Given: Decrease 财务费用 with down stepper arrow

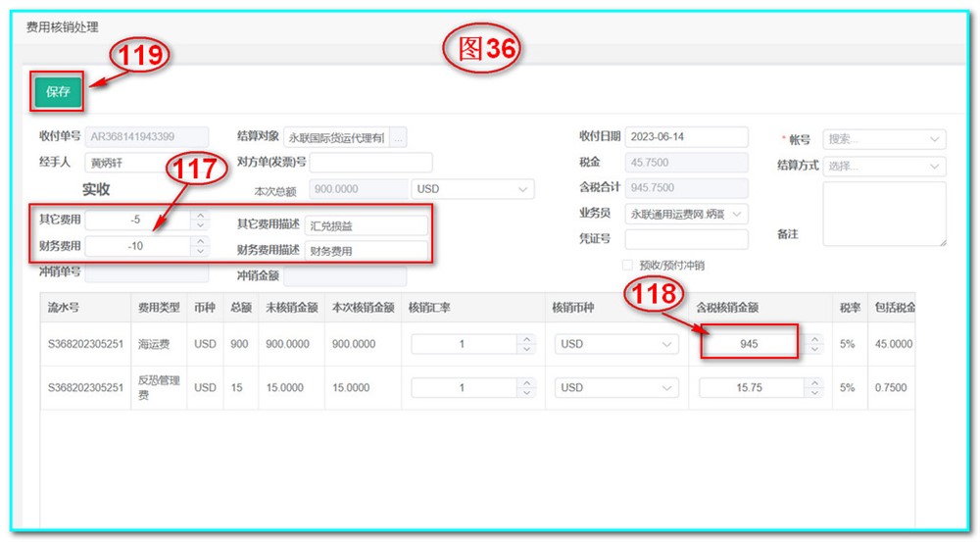Looking at the screenshot, I should point(200,251).
